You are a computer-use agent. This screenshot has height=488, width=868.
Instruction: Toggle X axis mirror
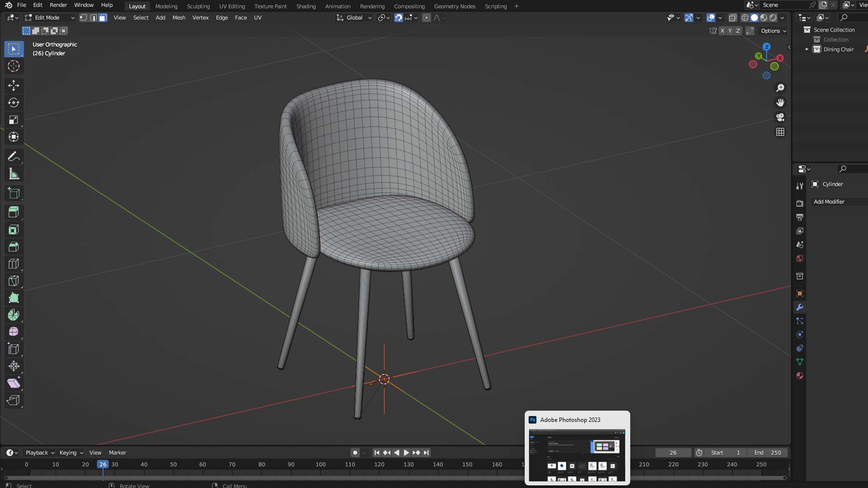722,31
